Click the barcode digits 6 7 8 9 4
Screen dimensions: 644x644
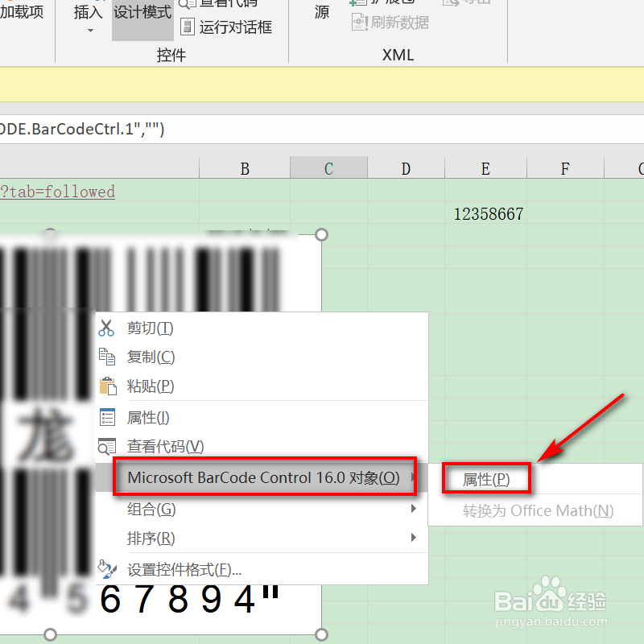178,600
